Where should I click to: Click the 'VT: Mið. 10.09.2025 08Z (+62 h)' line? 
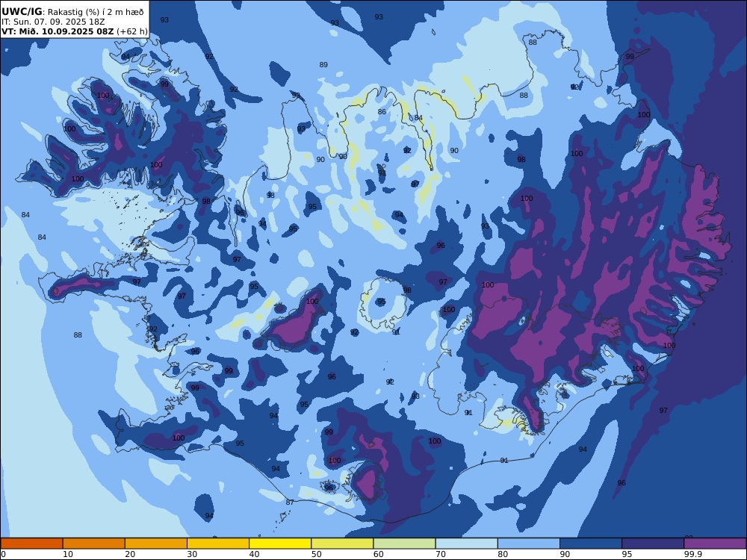coord(74,31)
